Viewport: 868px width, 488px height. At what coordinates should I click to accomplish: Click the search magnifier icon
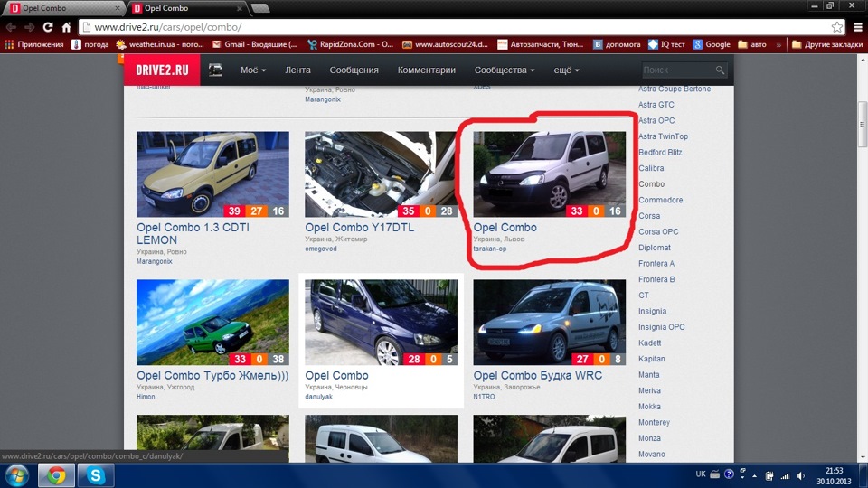pos(720,70)
